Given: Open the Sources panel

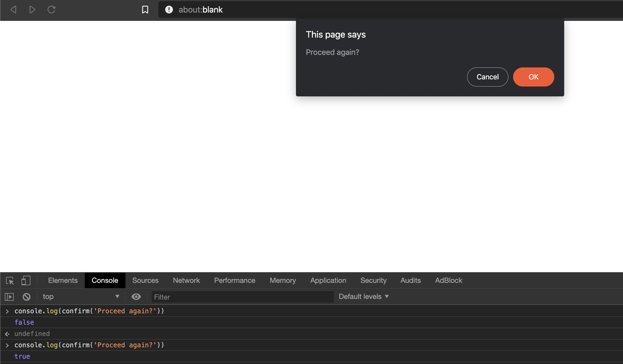Looking at the screenshot, I should 146,280.
